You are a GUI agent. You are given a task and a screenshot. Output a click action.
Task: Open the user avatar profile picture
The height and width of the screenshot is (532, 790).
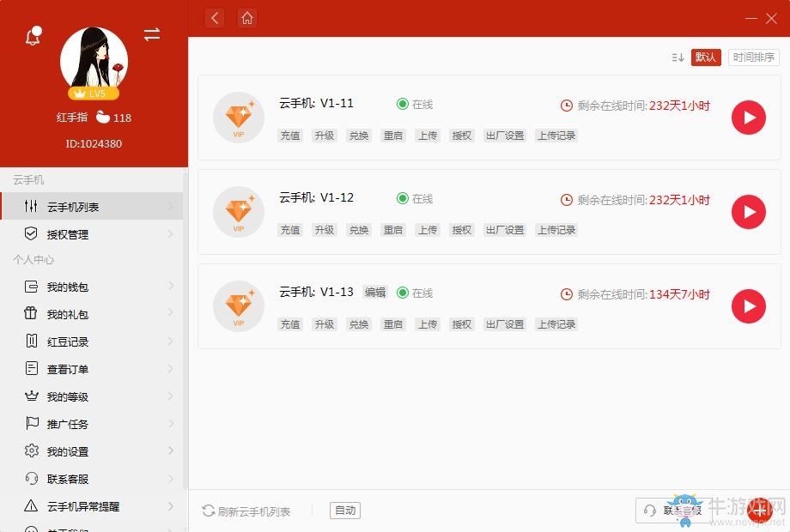(94, 60)
